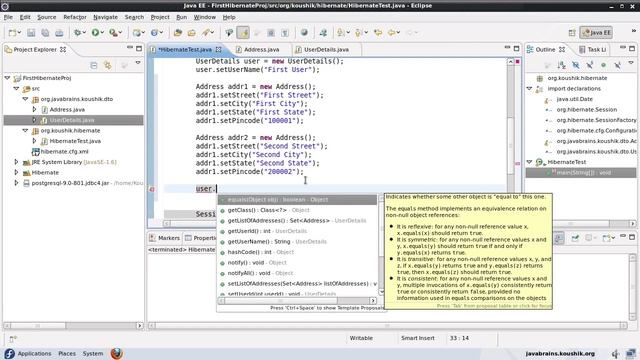This screenshot has width=640, height=360.
Task: Click the completion popup horizontal scrollbar
Action: click(297, 301)
